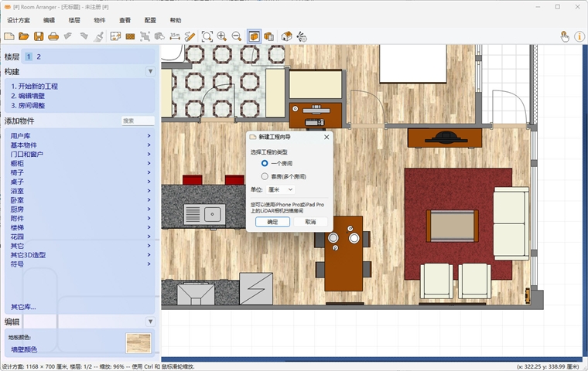Click the orange info icon
This screenshot has width=588, height=371.
click(579, 36)
